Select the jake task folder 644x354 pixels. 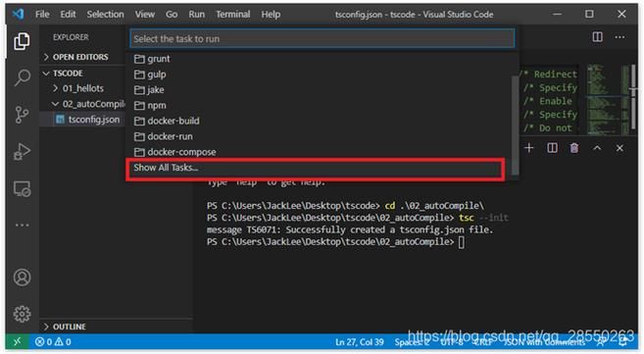coord(319,90)
